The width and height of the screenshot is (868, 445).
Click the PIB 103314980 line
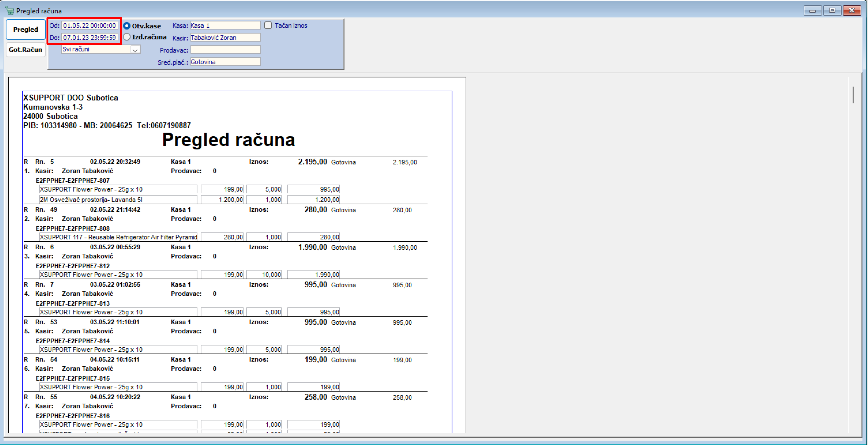107,126
